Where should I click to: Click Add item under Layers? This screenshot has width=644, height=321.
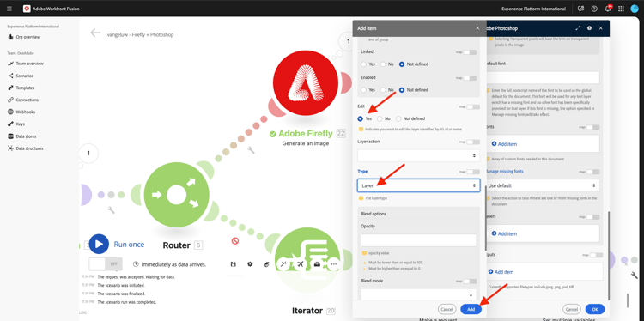504,233
